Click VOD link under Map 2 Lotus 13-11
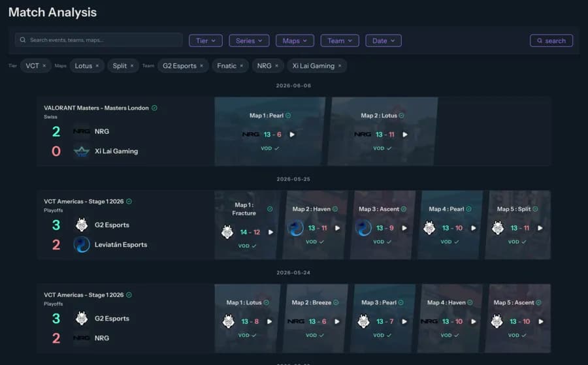The width and height of the screenshot is (588, 365). [382, 149]
